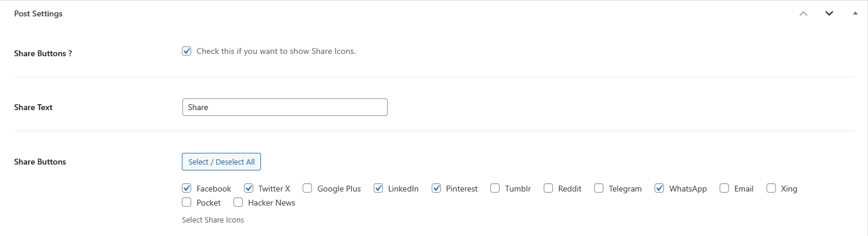Enable the Xing share checkbox
The height and width of the screenshot is (236, 868).
(x=771, y=189)
